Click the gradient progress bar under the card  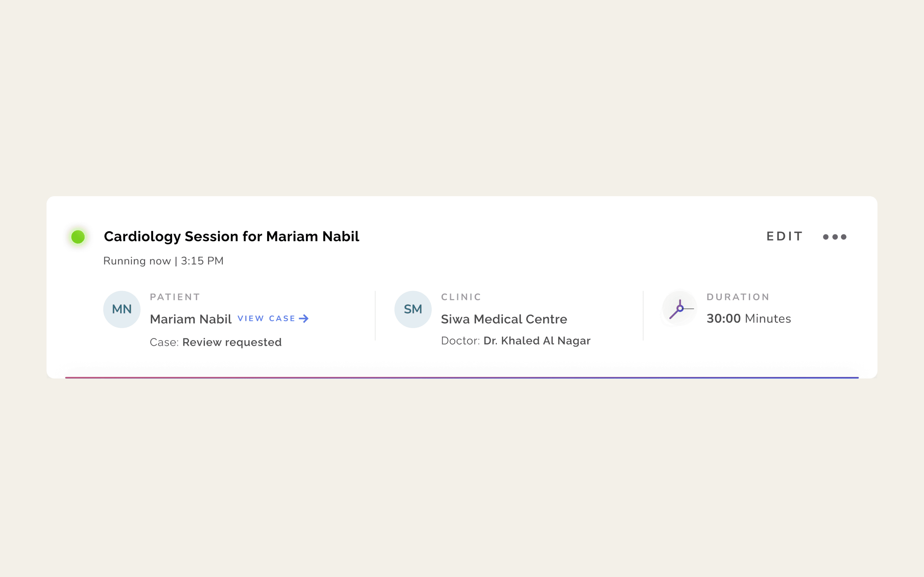(x=462, y=377)
